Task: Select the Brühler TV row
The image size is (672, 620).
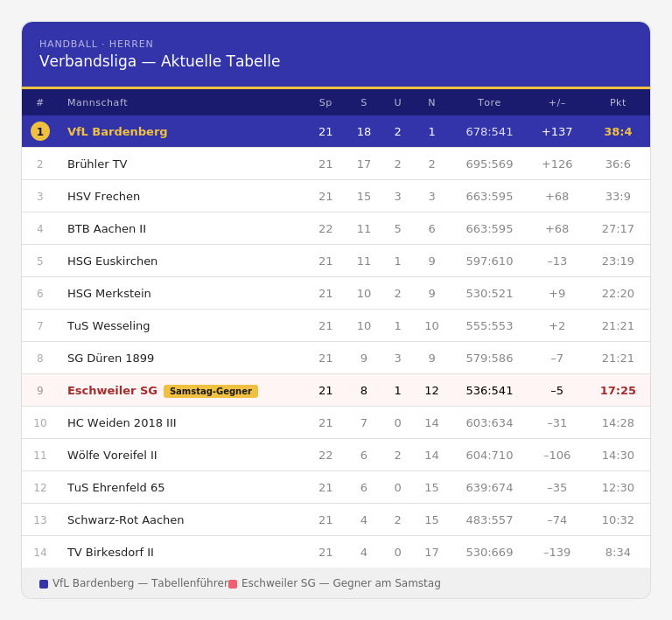Action: pos(97,164)
